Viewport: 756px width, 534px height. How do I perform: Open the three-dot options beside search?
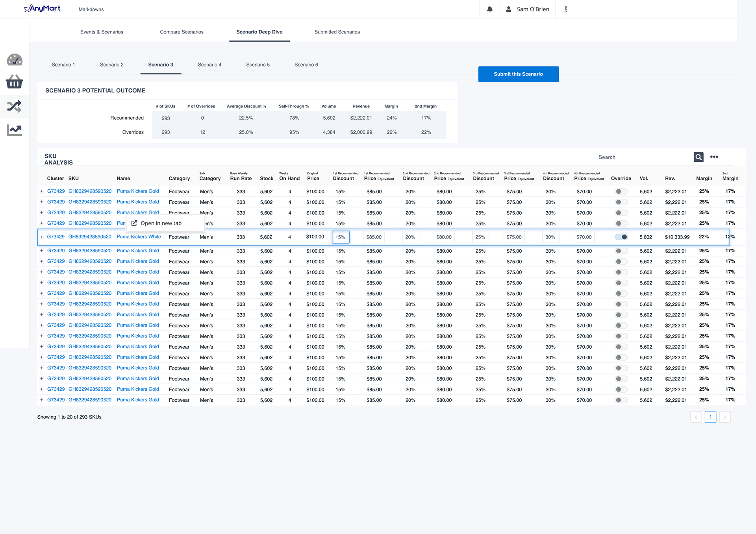(714, 157)
